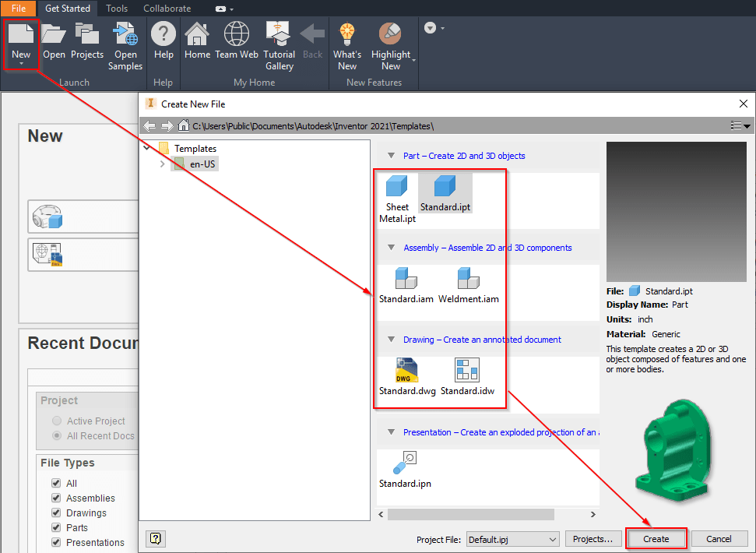Select the All Recent Docs radio button
Screen dimensions: 756x553
[x=57, y=435]
